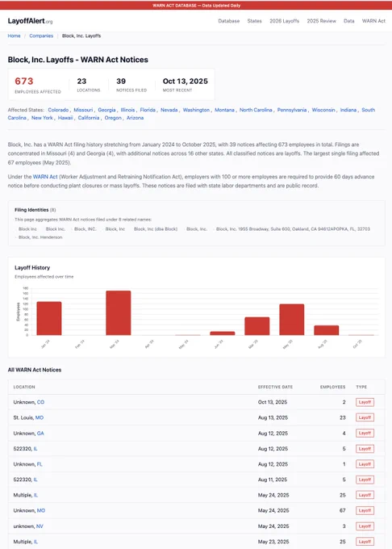The image size is (392, 549).
Task: Open the FL link in the notices table
Action: [x=40, y=464]
